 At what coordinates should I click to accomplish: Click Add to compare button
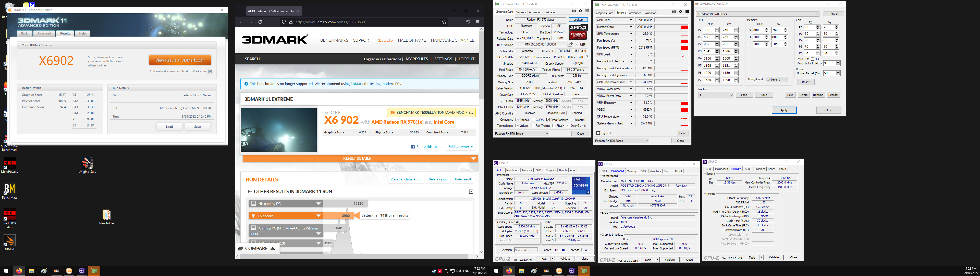460,146
